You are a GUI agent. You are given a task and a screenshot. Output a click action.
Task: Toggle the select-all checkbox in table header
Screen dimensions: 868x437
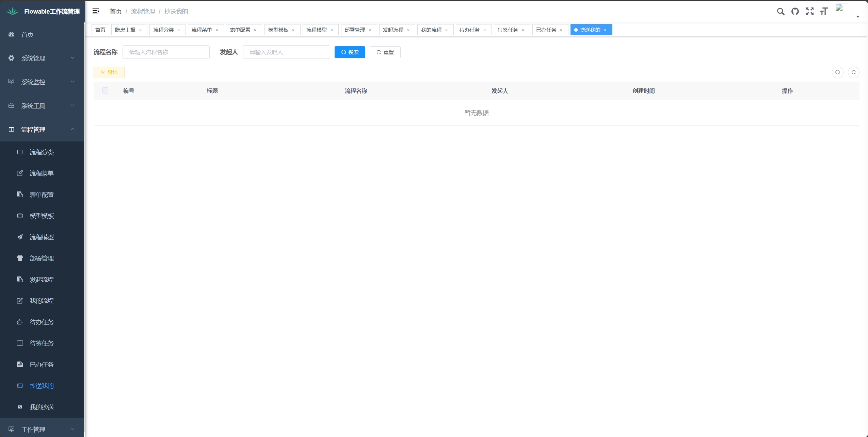tap(105, 90)
